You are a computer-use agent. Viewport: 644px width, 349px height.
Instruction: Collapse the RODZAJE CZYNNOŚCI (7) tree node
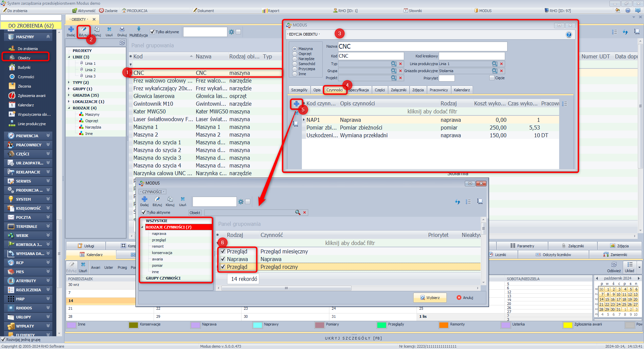[x=142, y=227]
